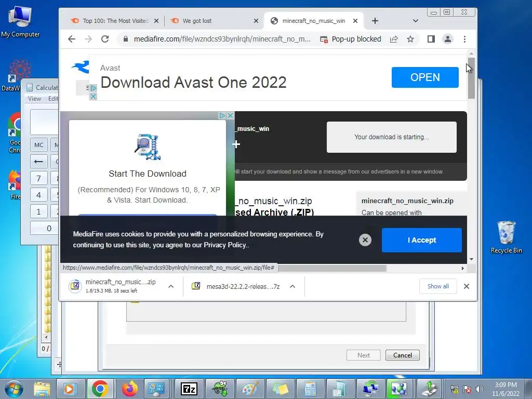Image resolution: width=532 pixels, height=399 pixels.
Task: Click the taskbar clock showing 3:09 PM
Action: pos(506,389)
